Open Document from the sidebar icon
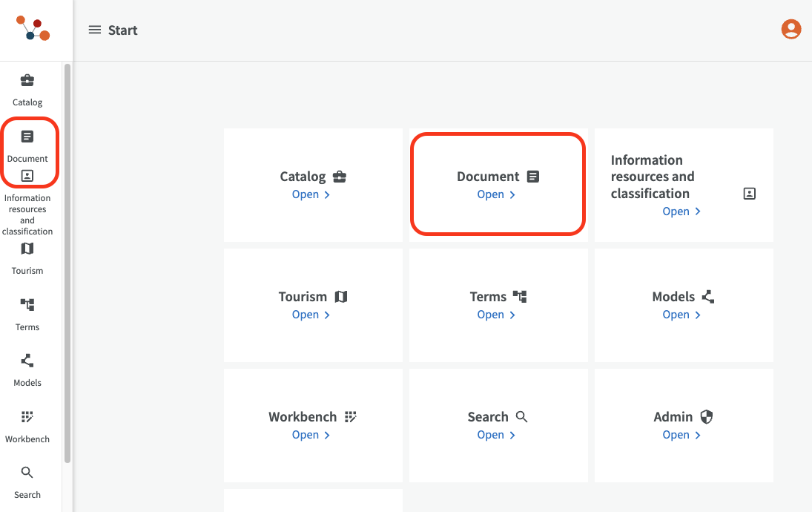The image size is (812, 512). [x=27, y=137]
